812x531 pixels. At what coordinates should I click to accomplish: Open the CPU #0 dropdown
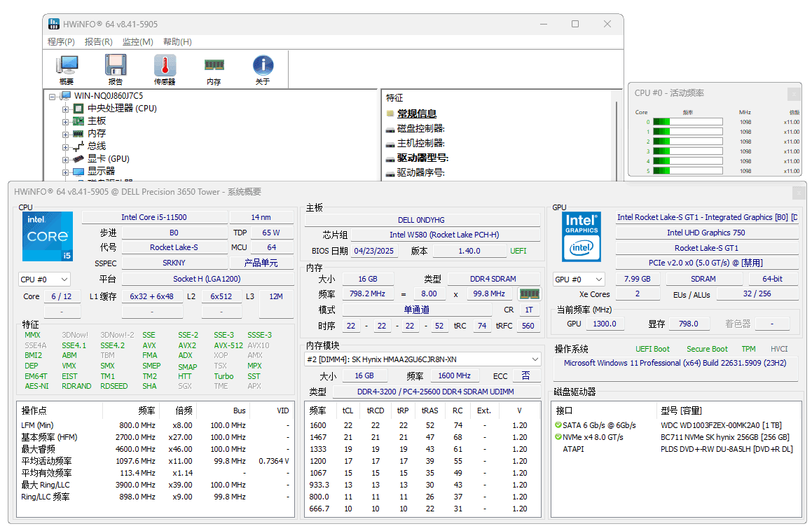click(44, 279)
